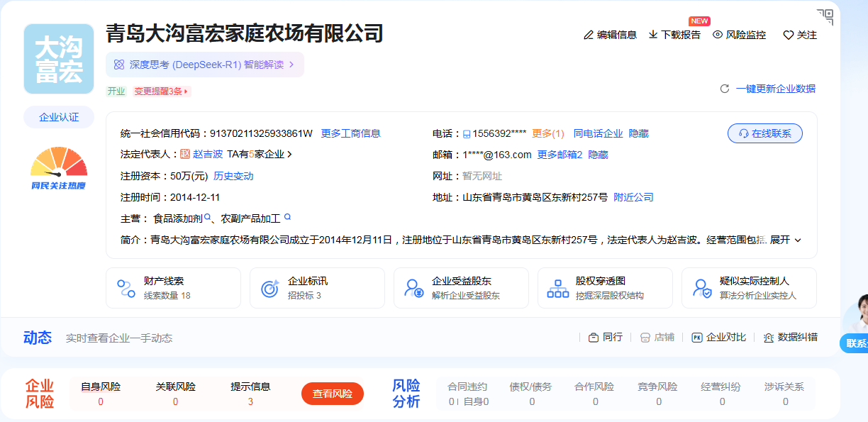Open the 股权穿透图 card
The height and width of the screenshot is (422, 868).
(x=604, y=288)
